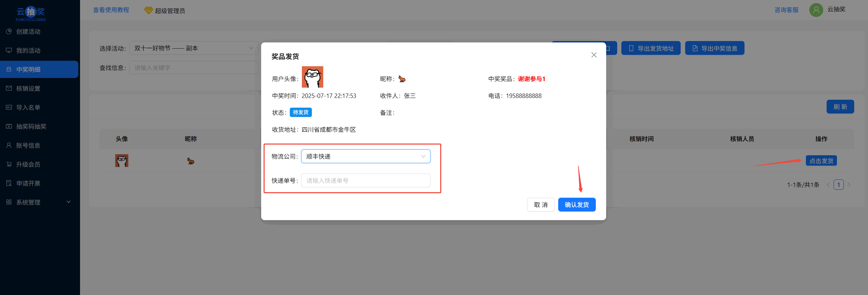Click the 导入名单 card icon
The width and height of the screenshot is (868, 295).
tap(9, 107)
